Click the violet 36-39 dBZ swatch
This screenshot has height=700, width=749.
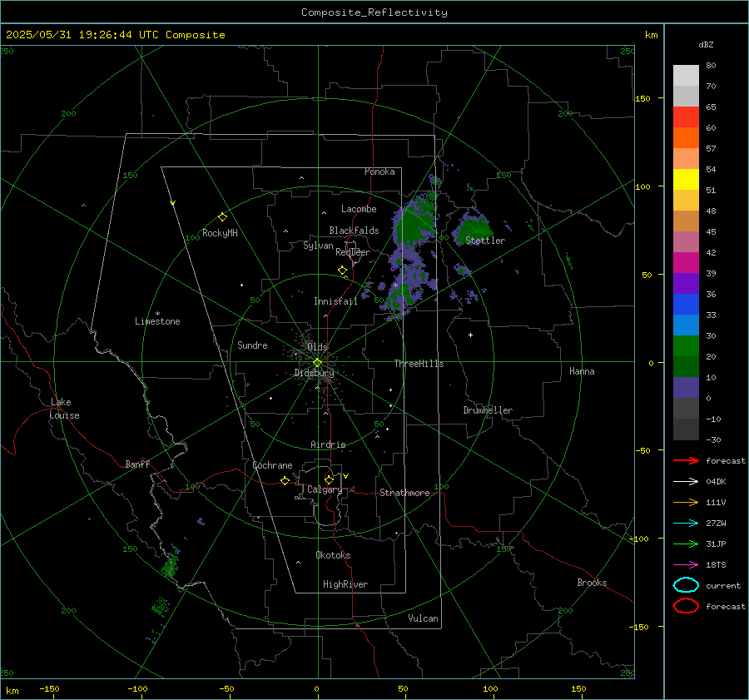point(686,284)
